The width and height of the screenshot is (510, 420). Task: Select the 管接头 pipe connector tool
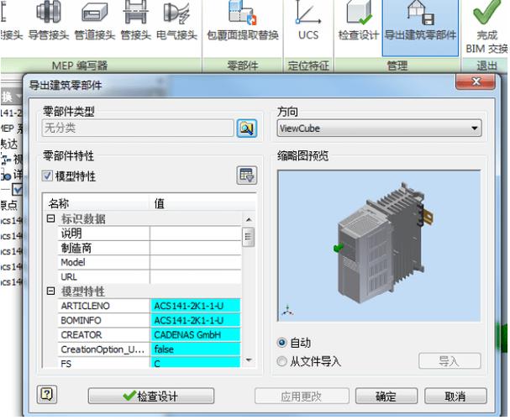tap(135, 20)
